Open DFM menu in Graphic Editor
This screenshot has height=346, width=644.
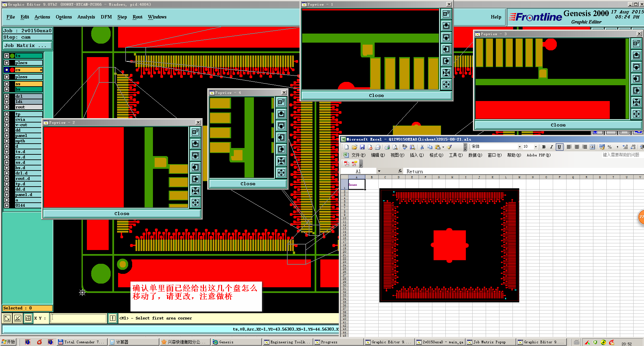click(106, 17)
